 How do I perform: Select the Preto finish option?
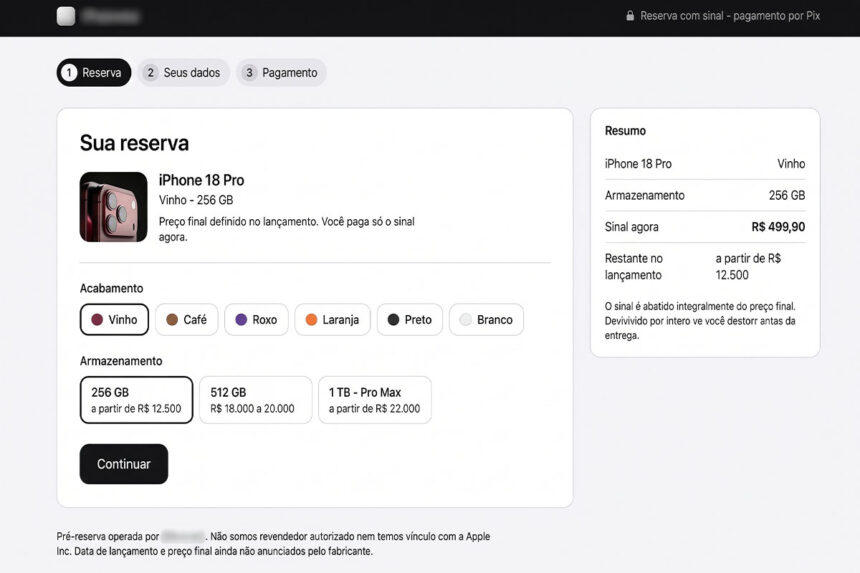pos(410,320)
